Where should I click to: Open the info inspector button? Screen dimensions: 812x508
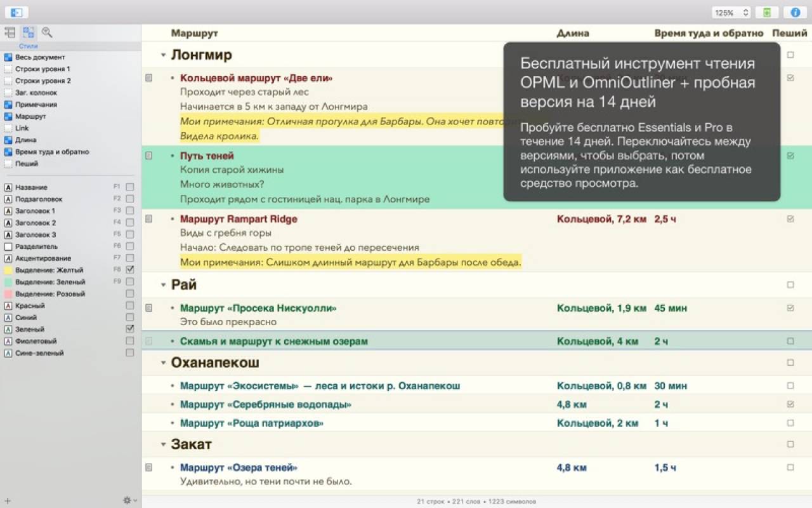(x=795, y=12)
